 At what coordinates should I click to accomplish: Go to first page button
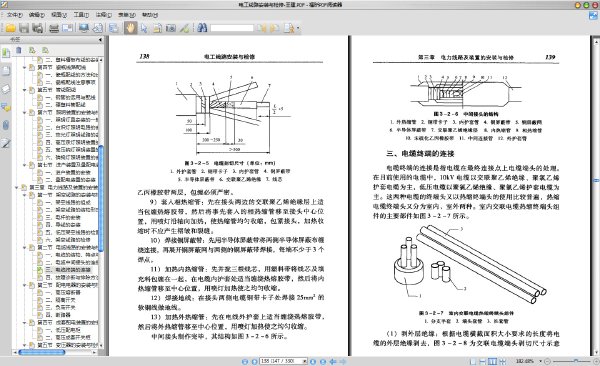pyautogui.click(x=245, y=361)
